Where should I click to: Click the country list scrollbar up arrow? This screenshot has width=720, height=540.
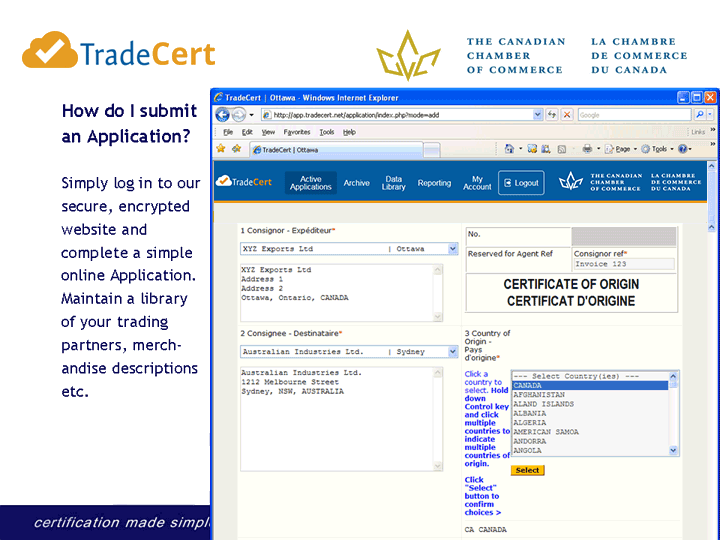click(x=673, y=377)
